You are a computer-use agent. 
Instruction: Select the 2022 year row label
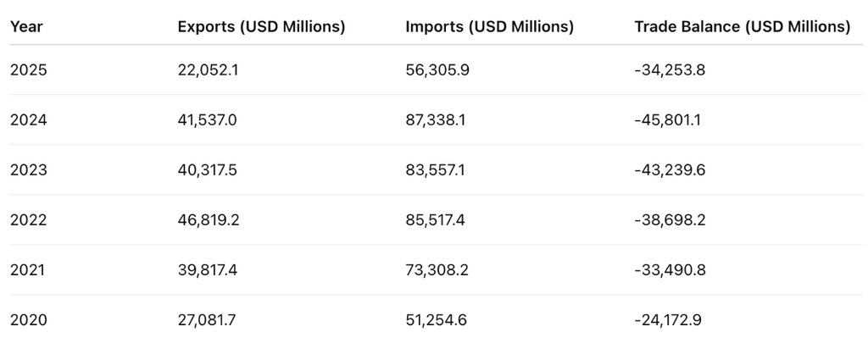tap(29, 220)
